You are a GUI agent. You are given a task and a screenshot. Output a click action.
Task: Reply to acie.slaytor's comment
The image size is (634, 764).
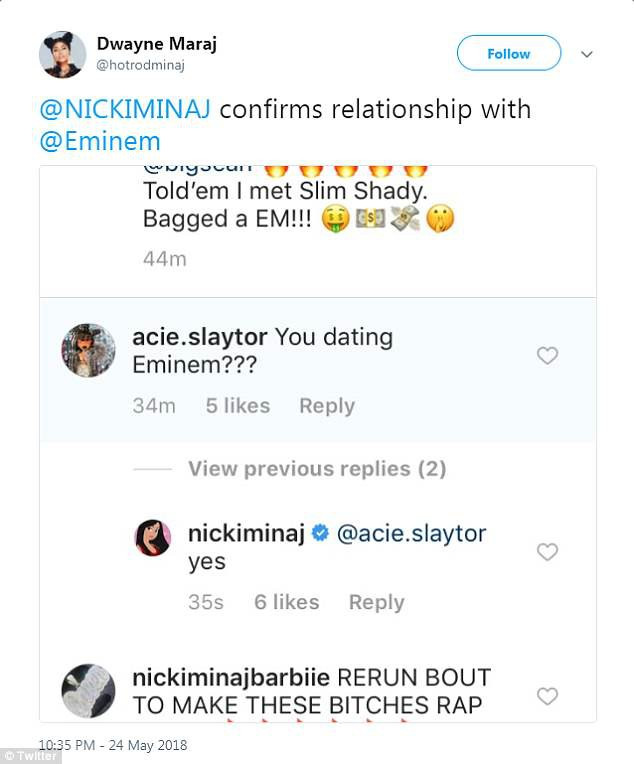327,406
